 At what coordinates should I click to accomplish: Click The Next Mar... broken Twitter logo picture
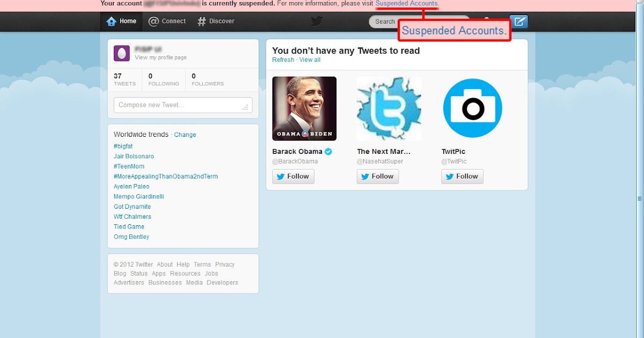click(x=389, y=109)
